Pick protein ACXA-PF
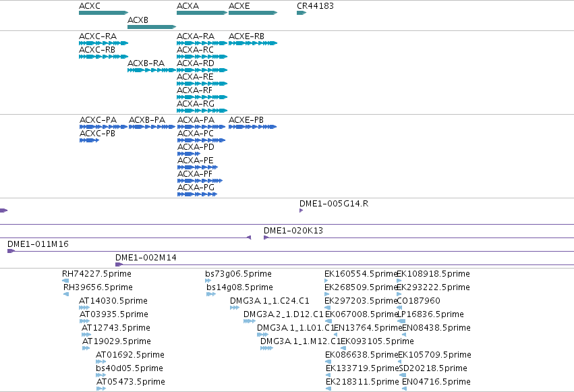 200,181
